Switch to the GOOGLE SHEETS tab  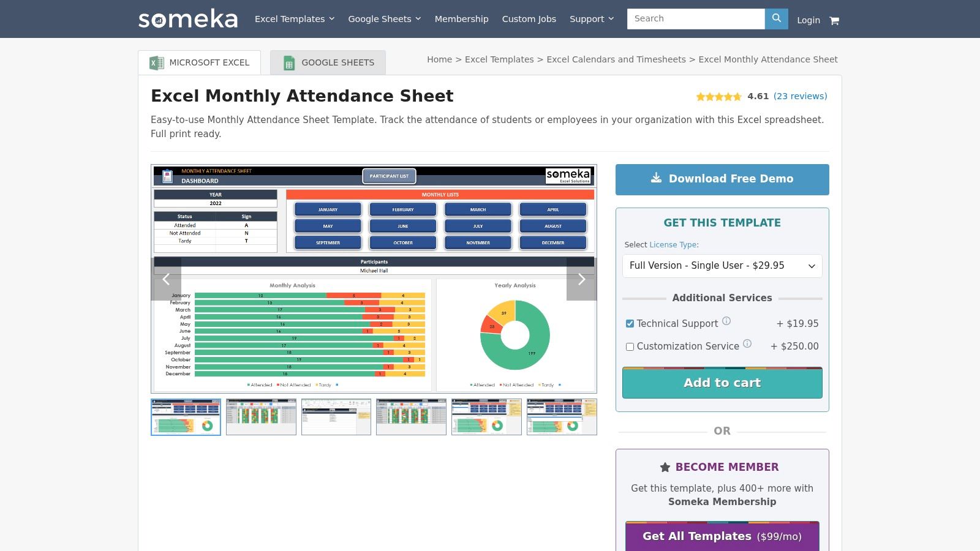click(x=328, y=62)
